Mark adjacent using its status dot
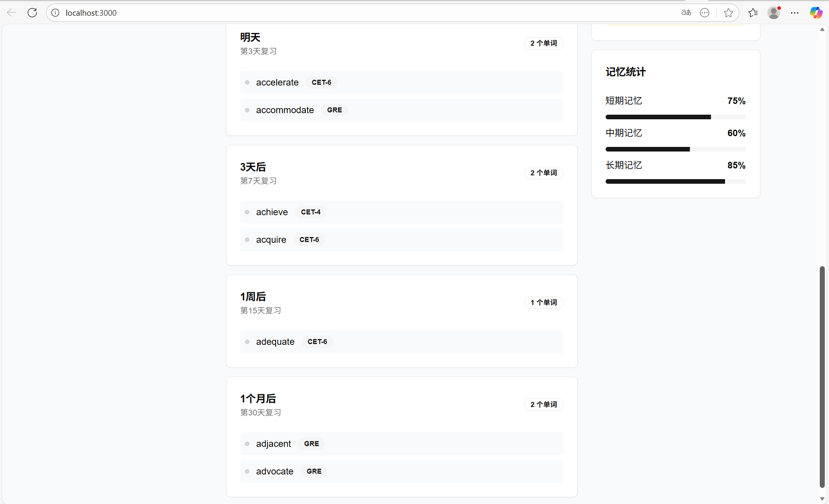 tap(248, 443)
